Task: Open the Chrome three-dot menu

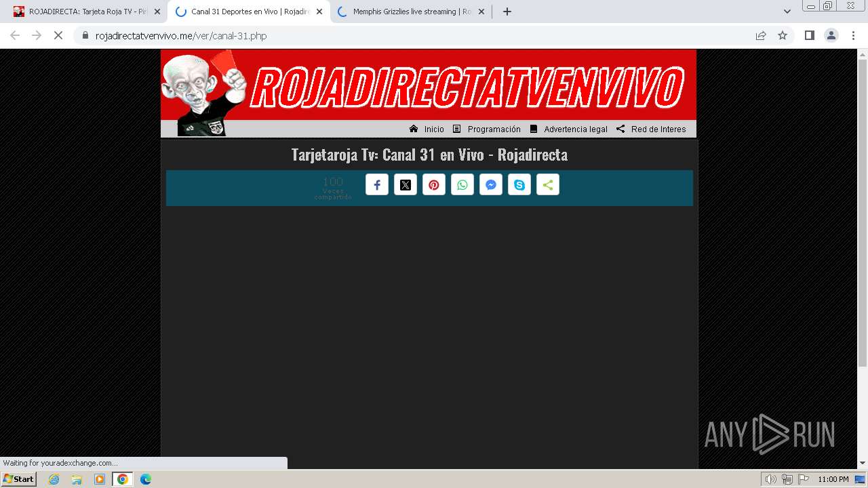Action: click(x=853, y=35)
